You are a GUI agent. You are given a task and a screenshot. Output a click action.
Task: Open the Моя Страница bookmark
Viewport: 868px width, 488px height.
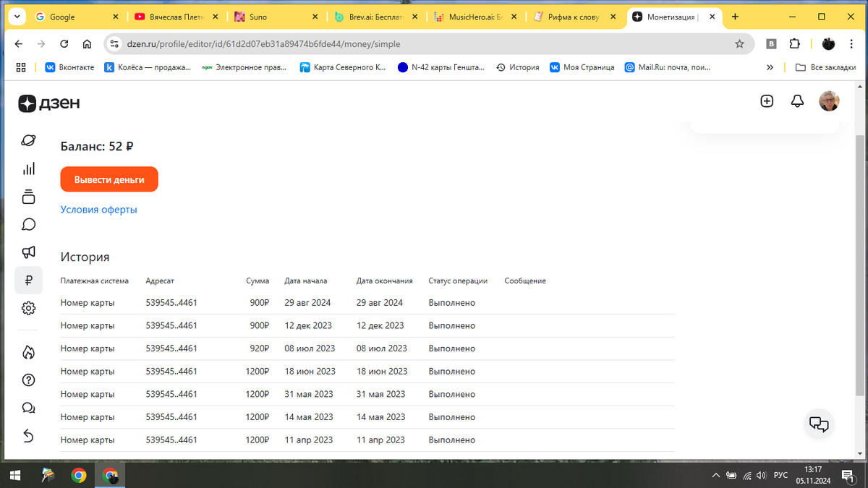582,67
